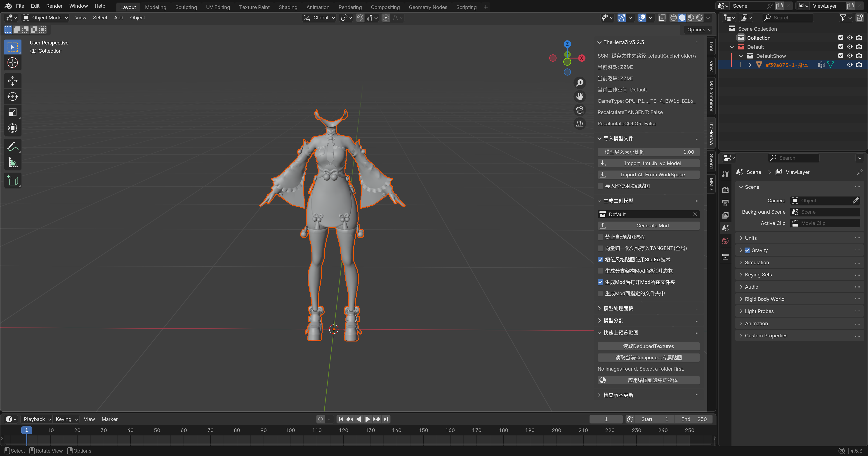Toggle camera view in viewport
868x456 pixels.
point(580,110)
